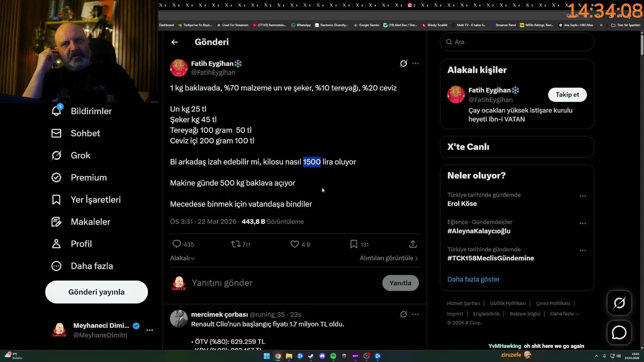Viewport: 644px width, 362px height.
Task: Open Çerez Politikası footer link
Action: pyautogui.click(x=553, y=303)
